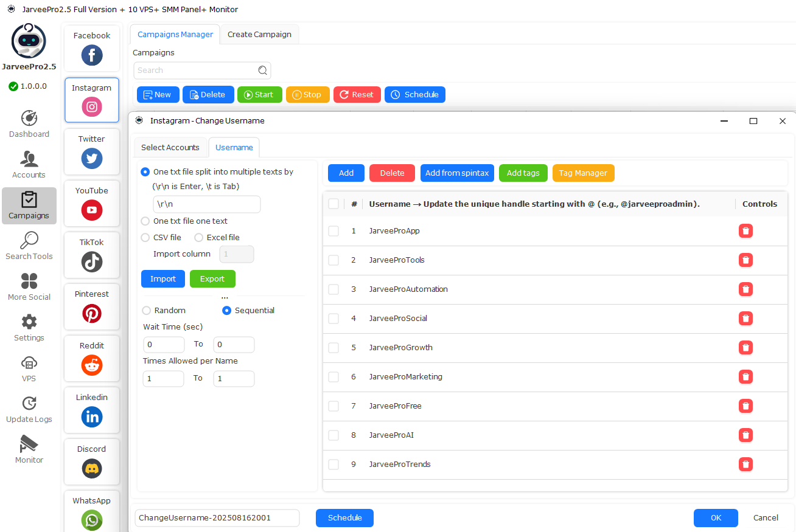Delete the JarveeProAutomation username row
Screen dimensions: 796x532
coord(745,289)
